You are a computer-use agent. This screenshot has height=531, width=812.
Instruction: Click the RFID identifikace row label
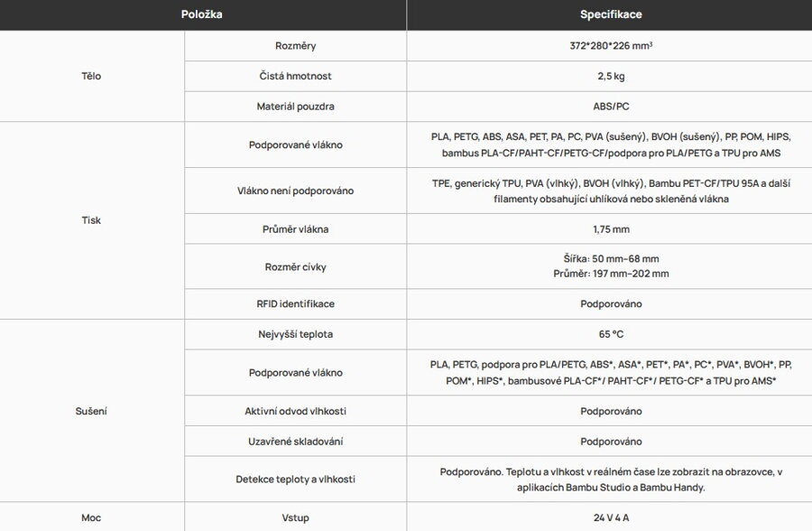295,303
